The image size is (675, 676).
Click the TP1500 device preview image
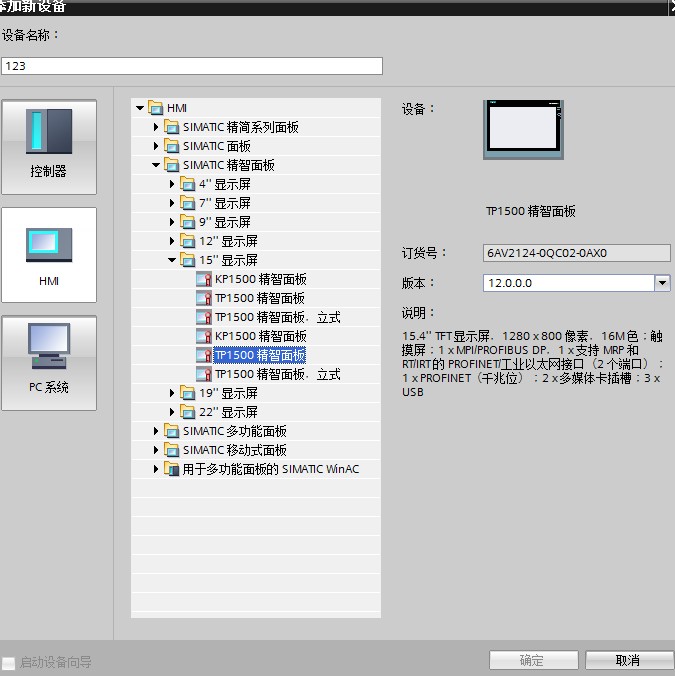coord(523,130)
